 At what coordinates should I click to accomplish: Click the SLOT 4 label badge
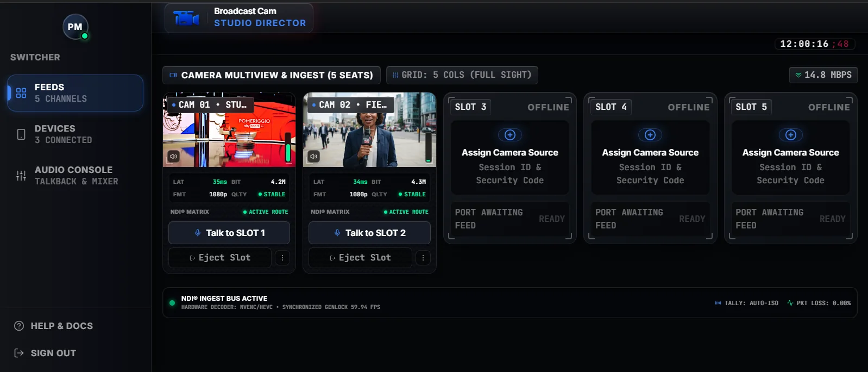611,107
